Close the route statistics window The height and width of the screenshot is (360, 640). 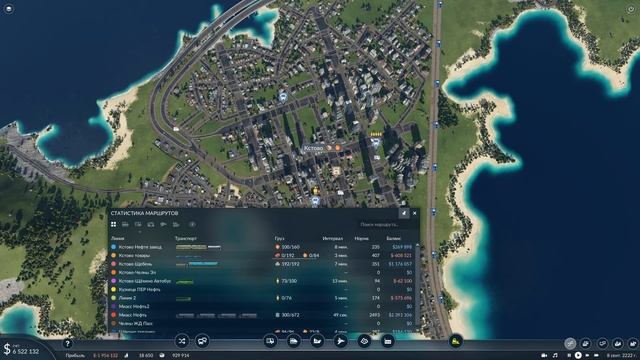415,213
